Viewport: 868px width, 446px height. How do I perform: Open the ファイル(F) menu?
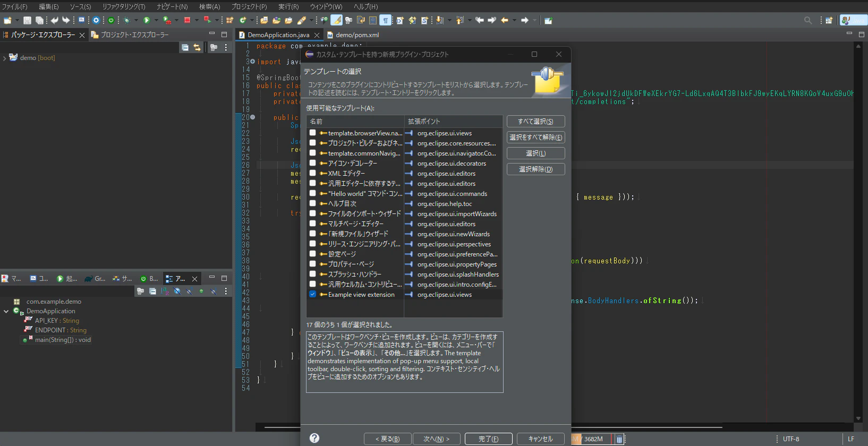[x=14, y=6]
